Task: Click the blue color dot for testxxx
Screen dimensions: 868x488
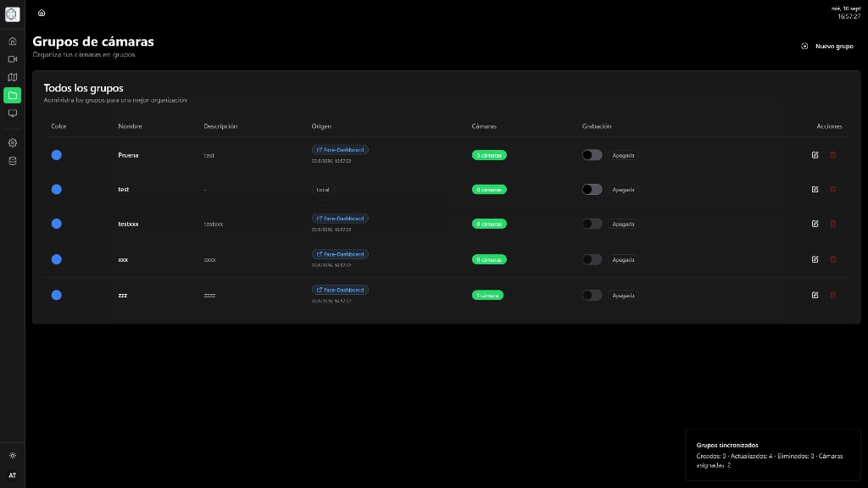Action: 57,224
